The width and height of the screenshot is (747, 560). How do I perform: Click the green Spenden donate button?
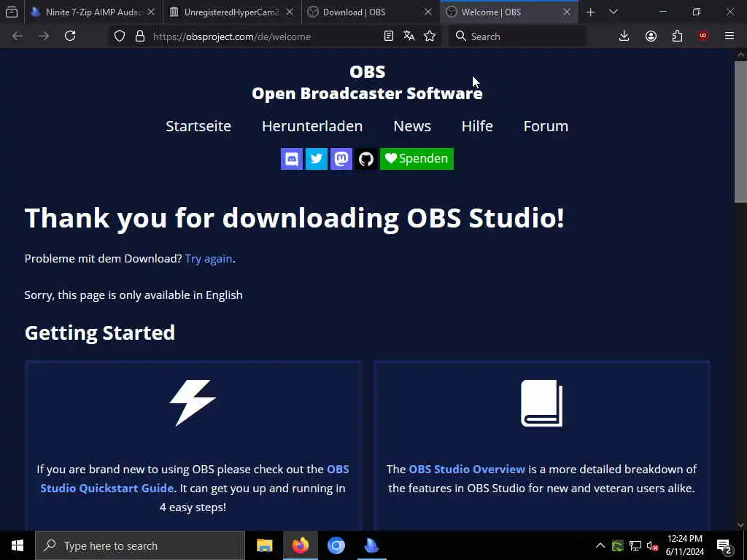[417, 158]
